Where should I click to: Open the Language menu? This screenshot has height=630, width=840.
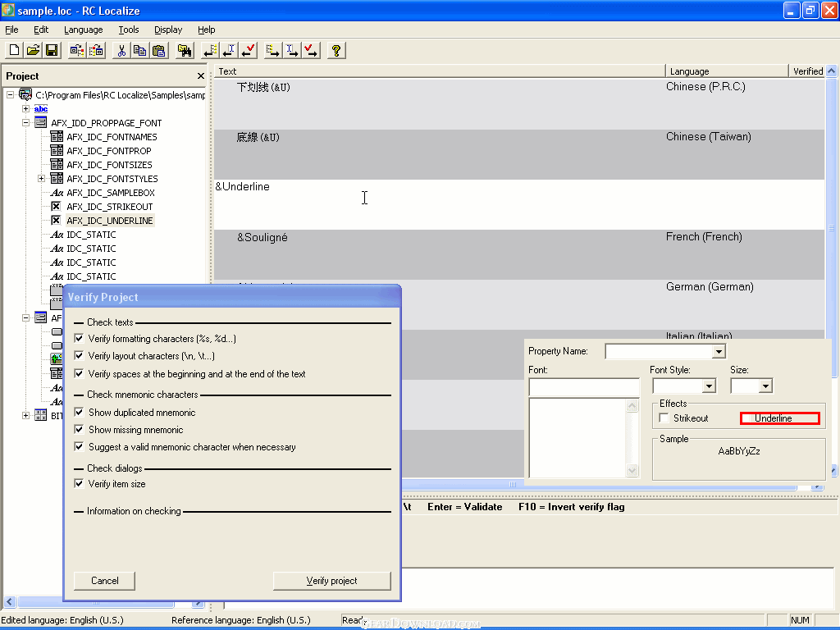83,30
